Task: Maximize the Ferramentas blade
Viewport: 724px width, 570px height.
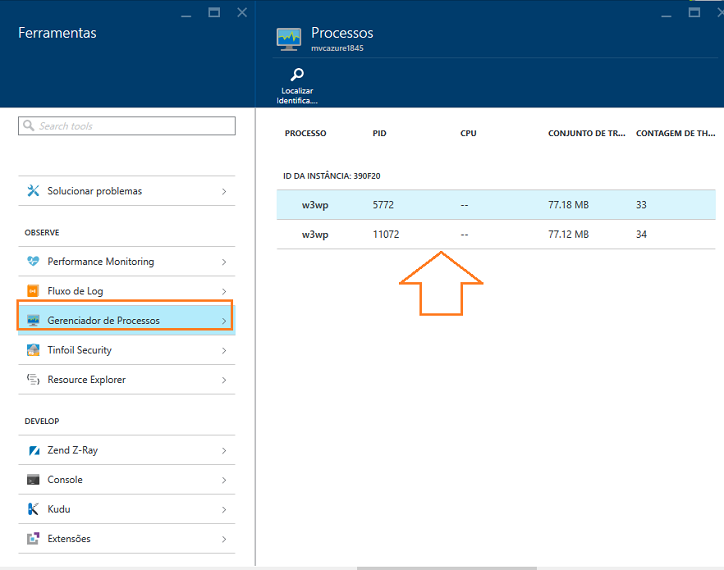Action: point(214,12)
